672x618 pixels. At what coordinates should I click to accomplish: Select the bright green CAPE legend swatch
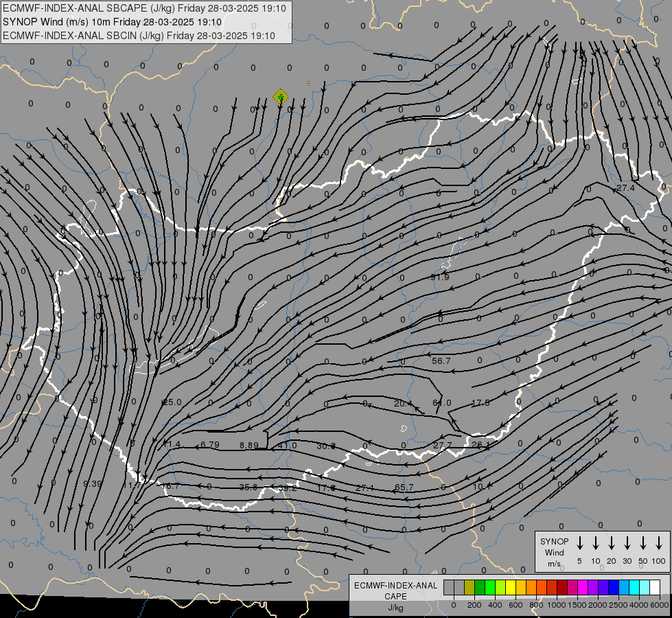[490, 587]
